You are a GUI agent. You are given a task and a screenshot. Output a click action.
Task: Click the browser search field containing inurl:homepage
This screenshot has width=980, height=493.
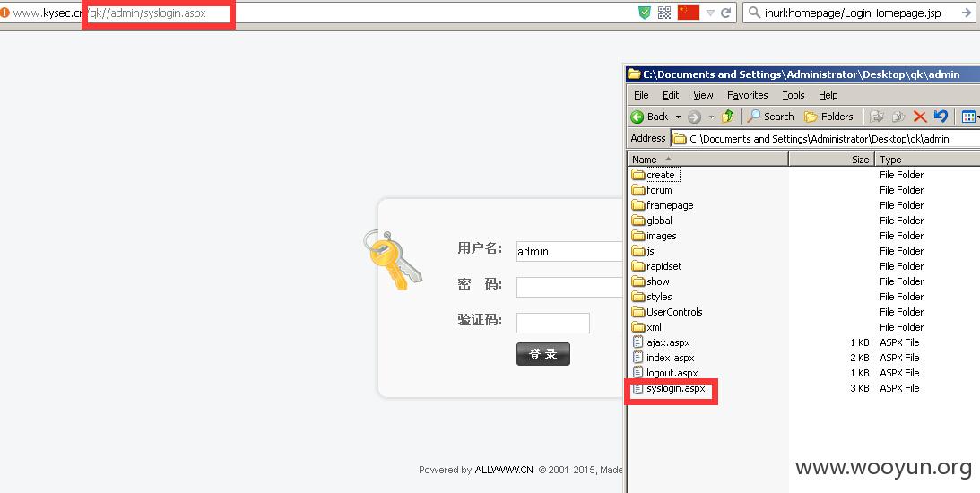click(x=860, y=13)
